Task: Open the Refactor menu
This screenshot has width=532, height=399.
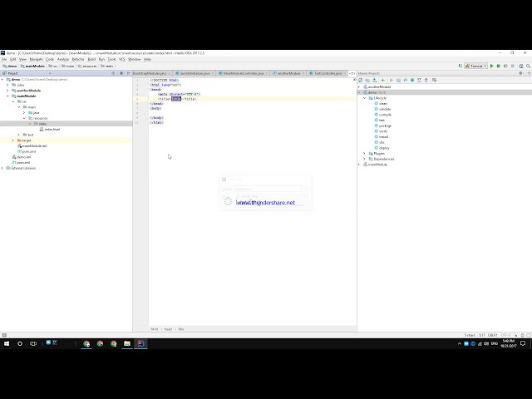Action: point(78,59)
